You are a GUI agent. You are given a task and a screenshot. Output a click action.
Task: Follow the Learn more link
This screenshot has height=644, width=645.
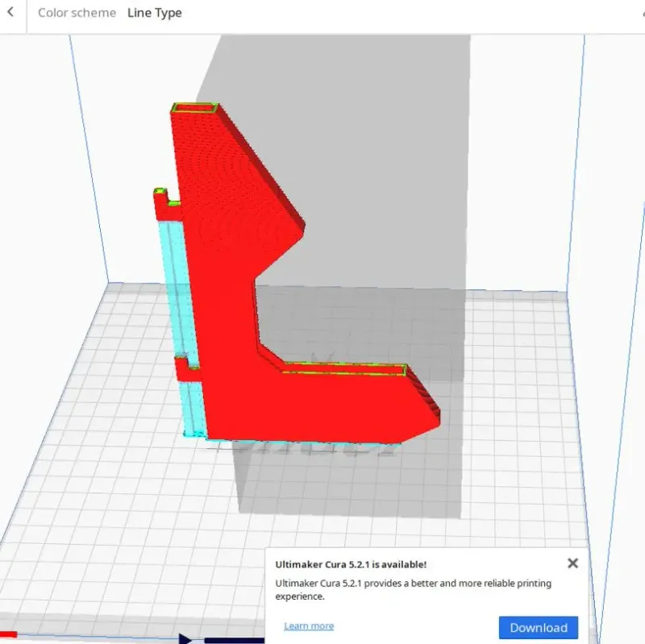point(308,626)
